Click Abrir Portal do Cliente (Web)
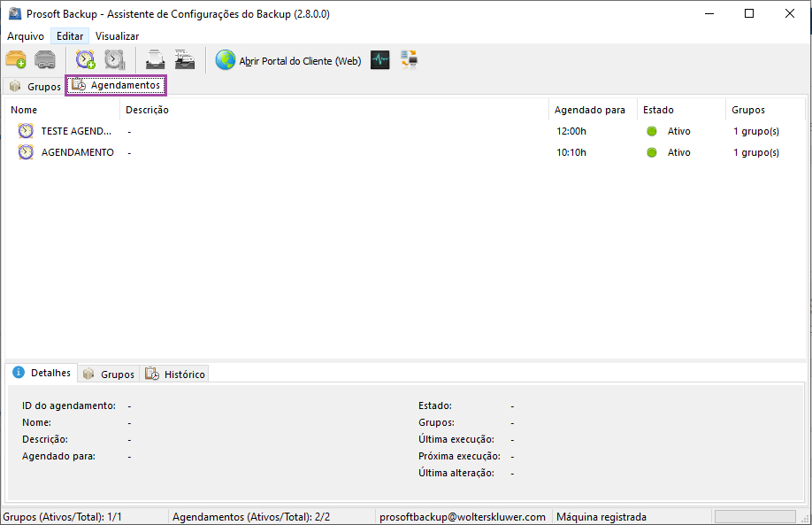 [x=300, y=61]
